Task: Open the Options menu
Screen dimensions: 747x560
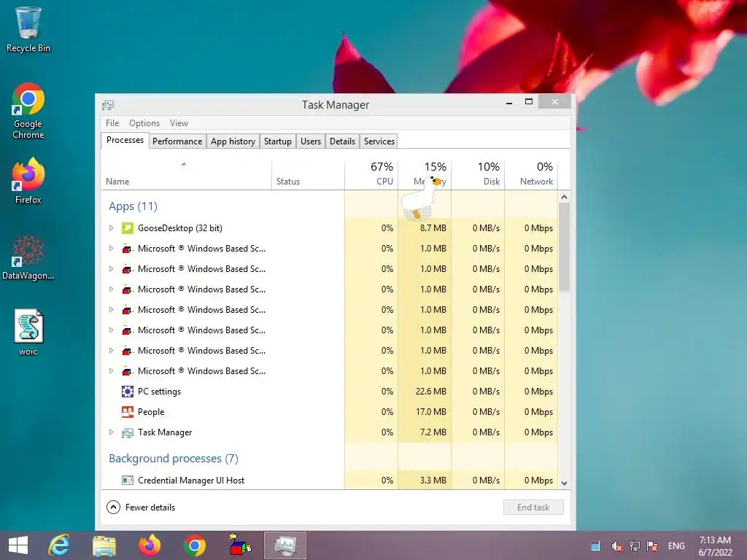Action: coord(144,123)
